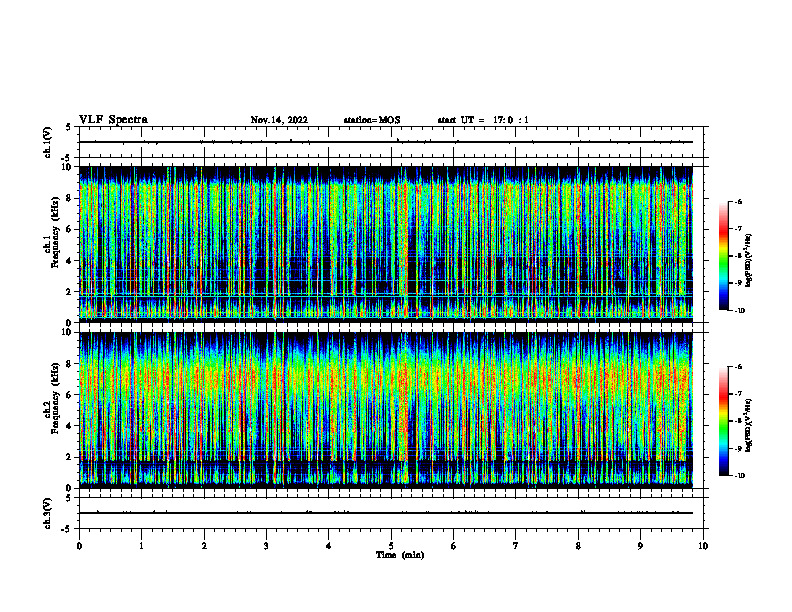Viewport: 792px width, 612px height.
Task: Click the "6" kHz tick on ch.1 axis
Action: pyautogui.click(x=70, y=230)
